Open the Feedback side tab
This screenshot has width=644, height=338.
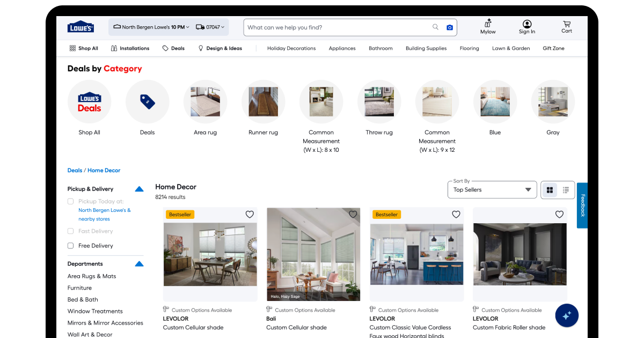click(582, 205)
